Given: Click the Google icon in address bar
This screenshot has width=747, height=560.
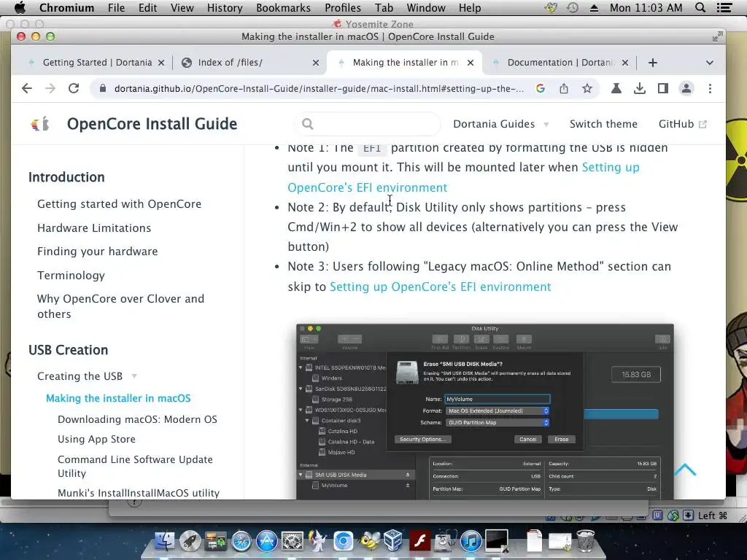Looking at the screenshot, I should click(x=541, y=88).
